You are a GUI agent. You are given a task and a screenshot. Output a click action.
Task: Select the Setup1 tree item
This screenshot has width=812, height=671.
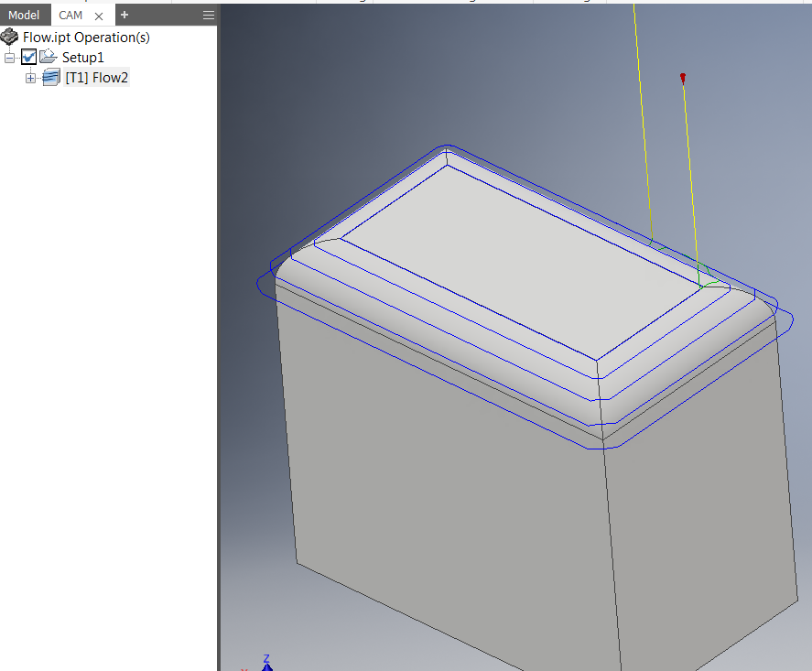point(83,58)
